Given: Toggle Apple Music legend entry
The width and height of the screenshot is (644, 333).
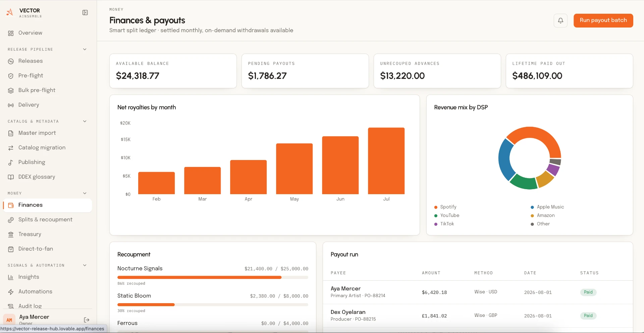Looking at the screenshot, I should (547, 207).
